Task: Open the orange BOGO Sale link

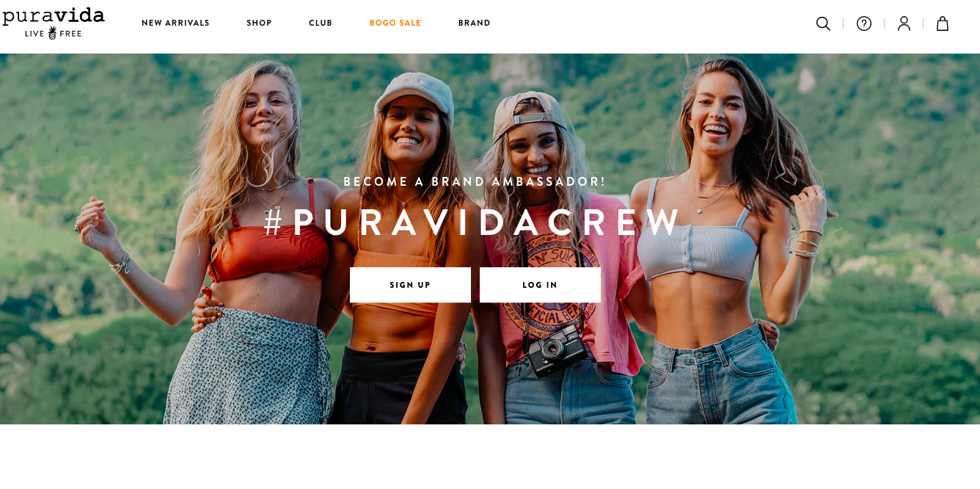Action: click(395, 23)
